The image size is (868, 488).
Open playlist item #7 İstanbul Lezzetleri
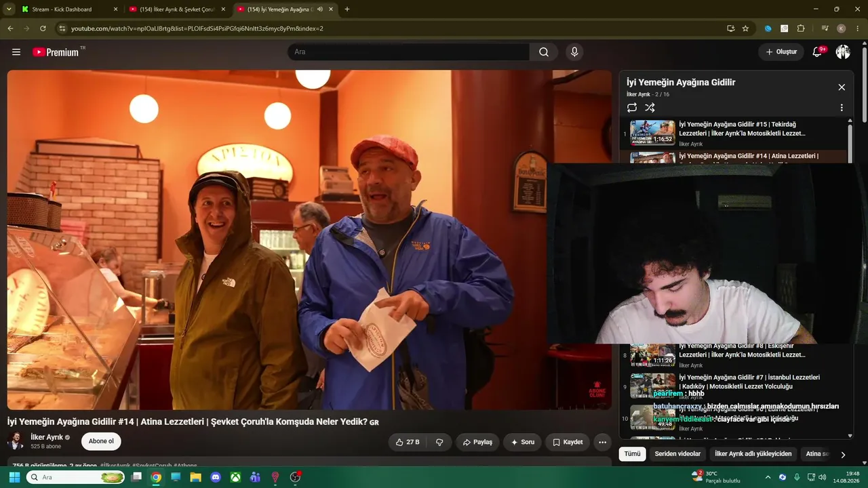point(734,386)
